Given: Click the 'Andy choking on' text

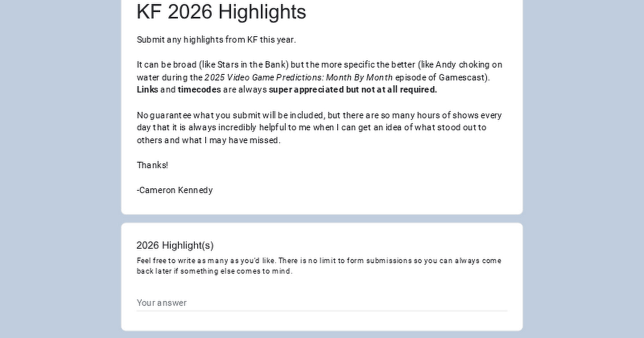Looking at the screenshot, I should (x=469, y=65).
